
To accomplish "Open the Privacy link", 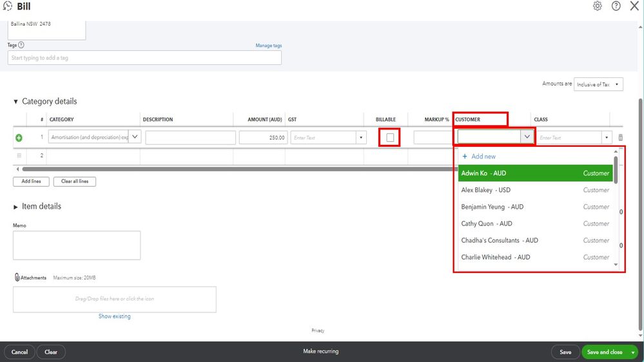I will click(x=318, y=330).
